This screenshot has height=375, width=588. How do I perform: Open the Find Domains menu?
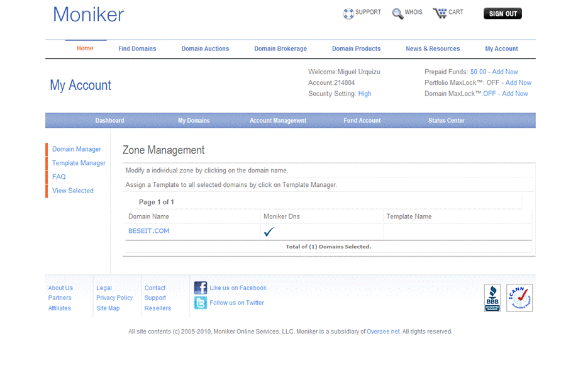click(137, 48)
